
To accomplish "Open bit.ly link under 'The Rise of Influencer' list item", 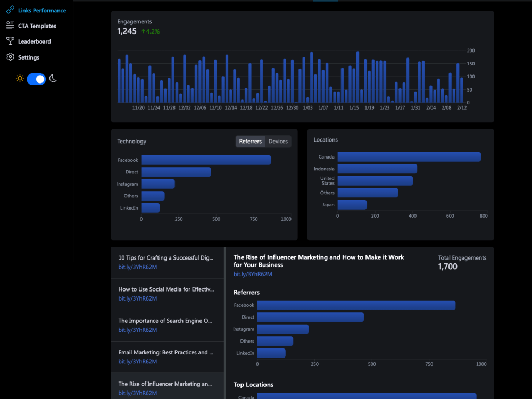I will tap(137, 393).
